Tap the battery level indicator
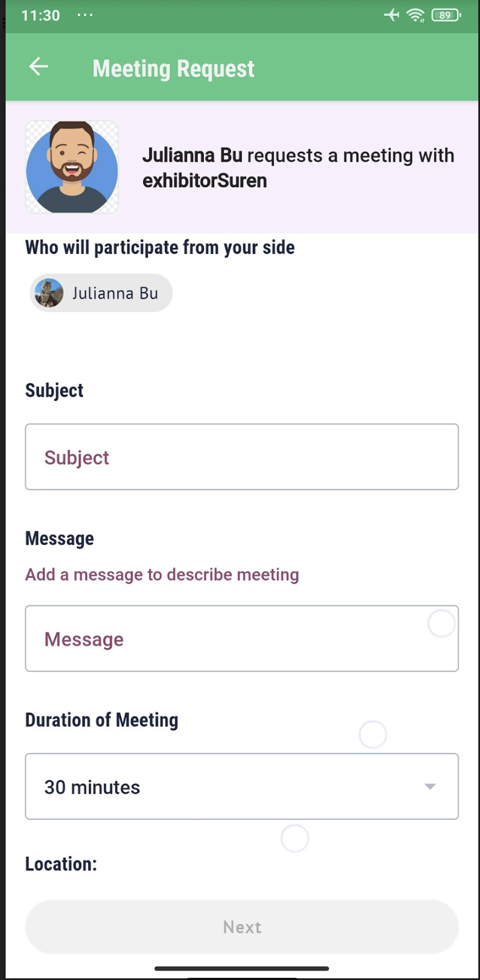Viewport: 480px width, 980px height. coord(446,15)
